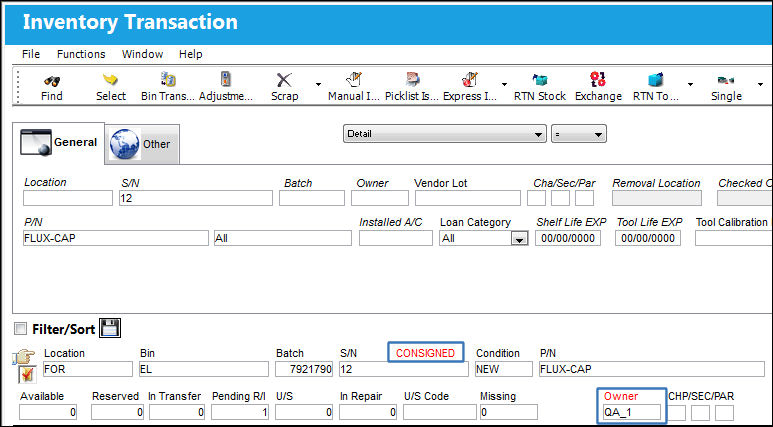Viewport: 773px width, 427px height.
Task: Expand the Express Issue dropdown arrow
Action: click(x=504, y=84)
